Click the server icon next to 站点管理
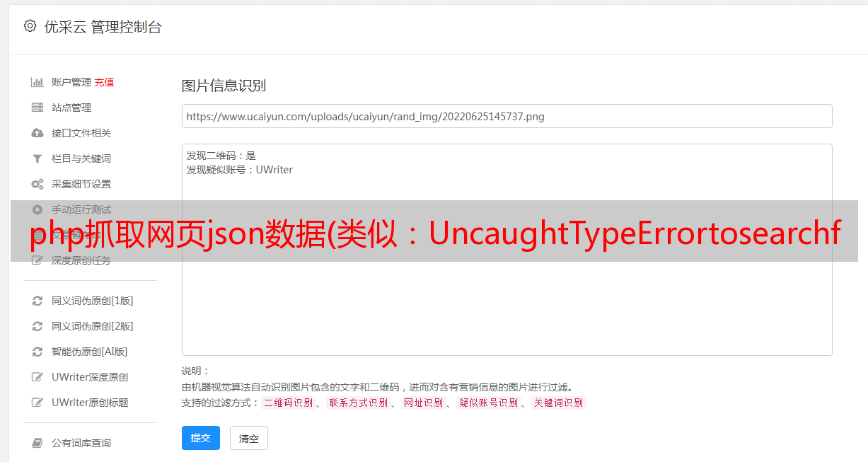 click(x=37, y=108)
